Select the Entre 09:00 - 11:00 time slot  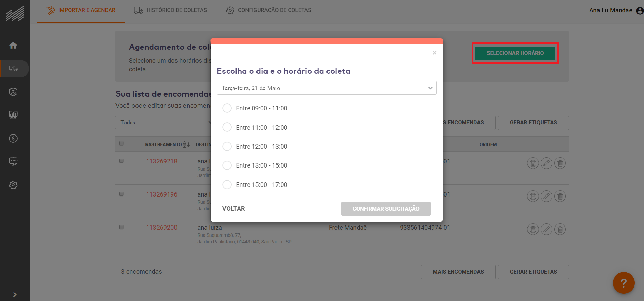(x=227, y=108)
